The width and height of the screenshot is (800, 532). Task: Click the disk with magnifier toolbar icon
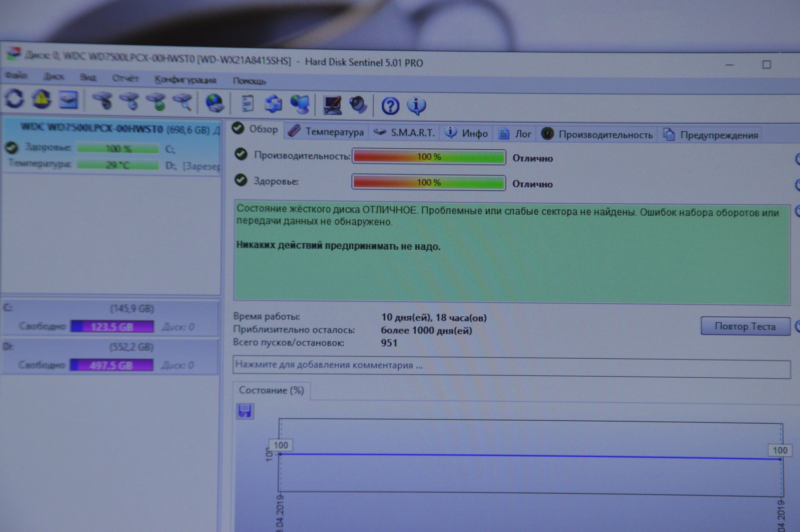click(x=182, y=101)
